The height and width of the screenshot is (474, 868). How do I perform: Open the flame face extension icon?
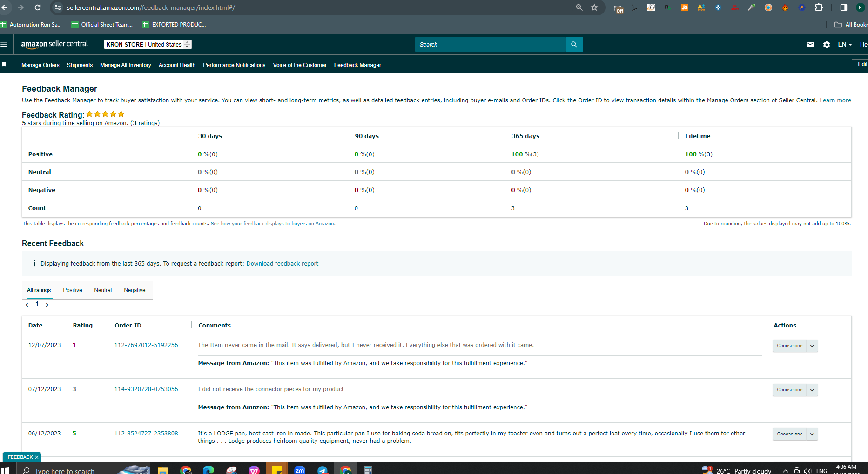point(785,7)
